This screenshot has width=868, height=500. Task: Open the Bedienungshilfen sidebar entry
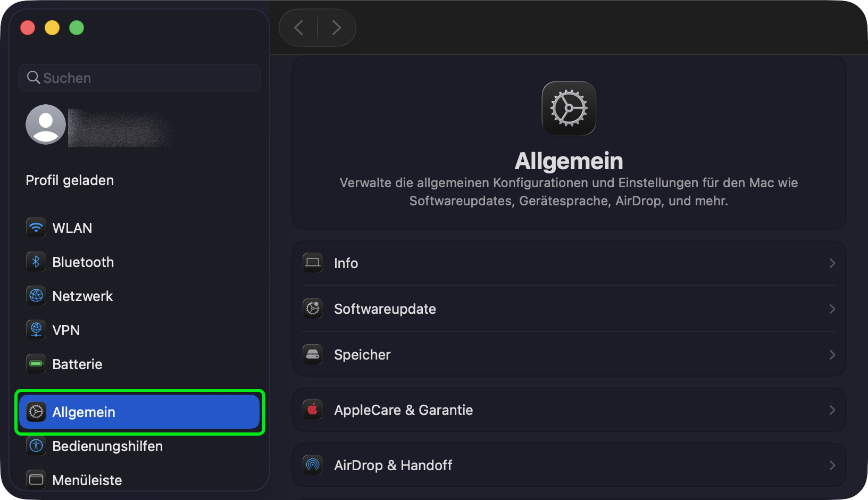pyautogui.click(x=107, y=446)
